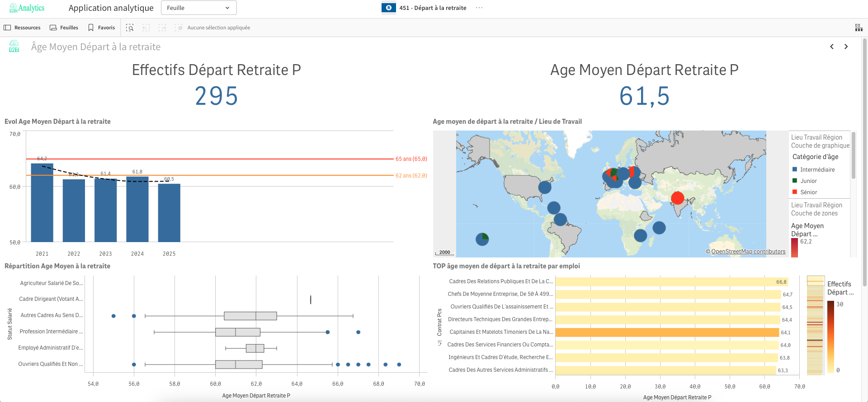Click the D2BI Analytics logo

tap(27, 8)
